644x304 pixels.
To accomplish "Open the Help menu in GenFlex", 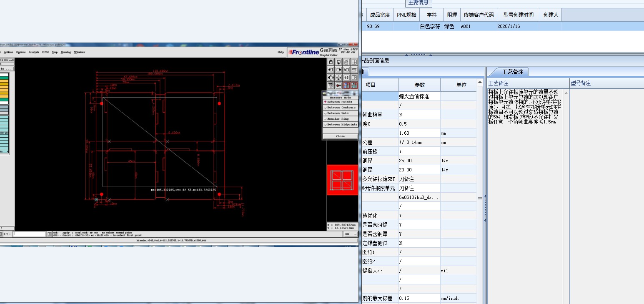I will (281, 52).
